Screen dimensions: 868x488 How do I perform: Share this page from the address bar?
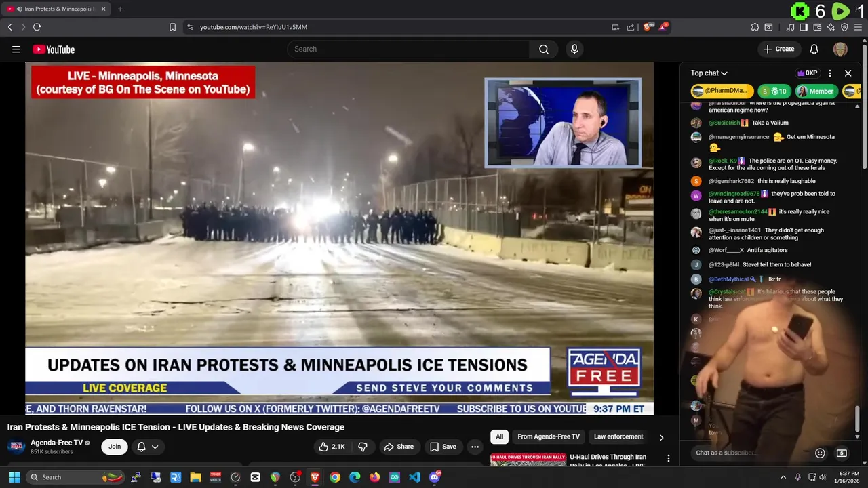631,27
